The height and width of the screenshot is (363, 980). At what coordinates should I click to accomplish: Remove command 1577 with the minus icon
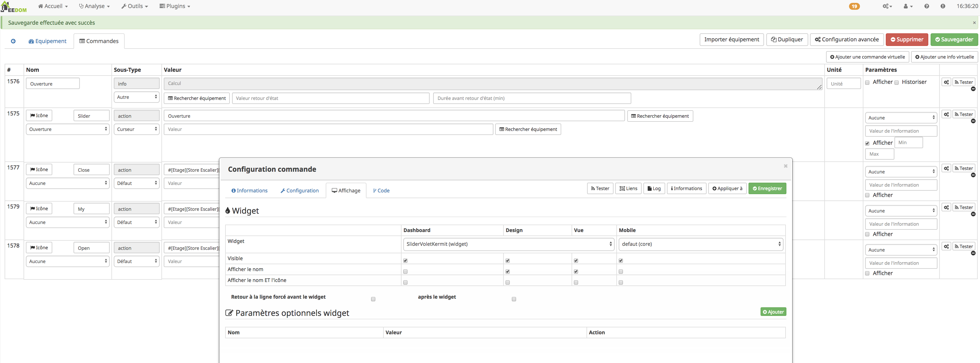point(973,175)
